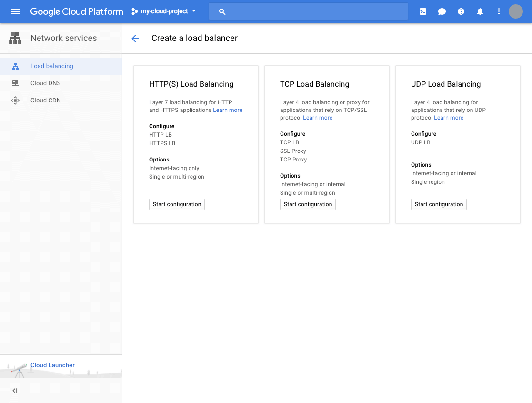Click the HTTP(S) Load Balancing card title
The width and height of the screenshot is (532, 403).
point(191,84)
